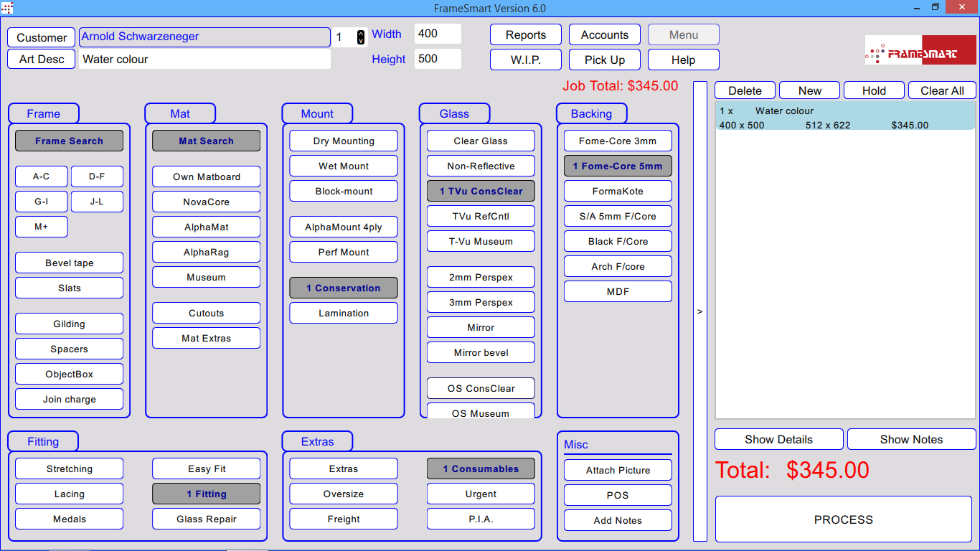The image size is (980, 551).
Task: Delete the selected job item
Action: [745, 91]
